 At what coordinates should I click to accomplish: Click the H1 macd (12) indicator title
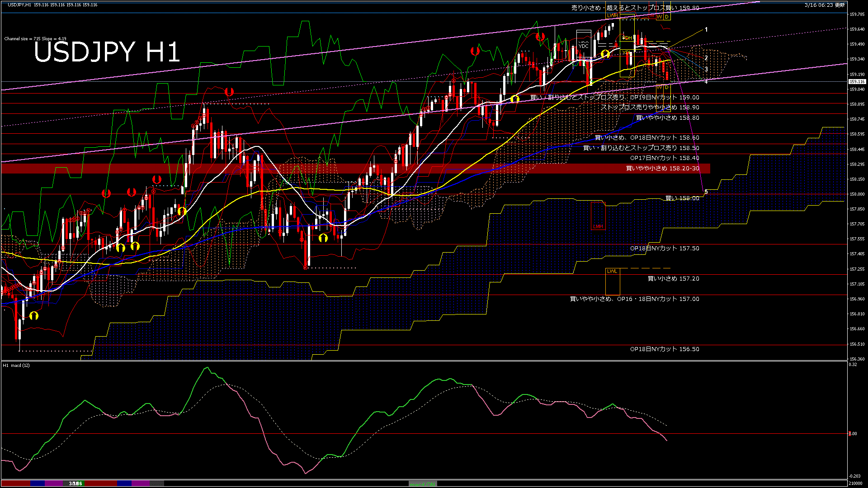pos(16,365)
